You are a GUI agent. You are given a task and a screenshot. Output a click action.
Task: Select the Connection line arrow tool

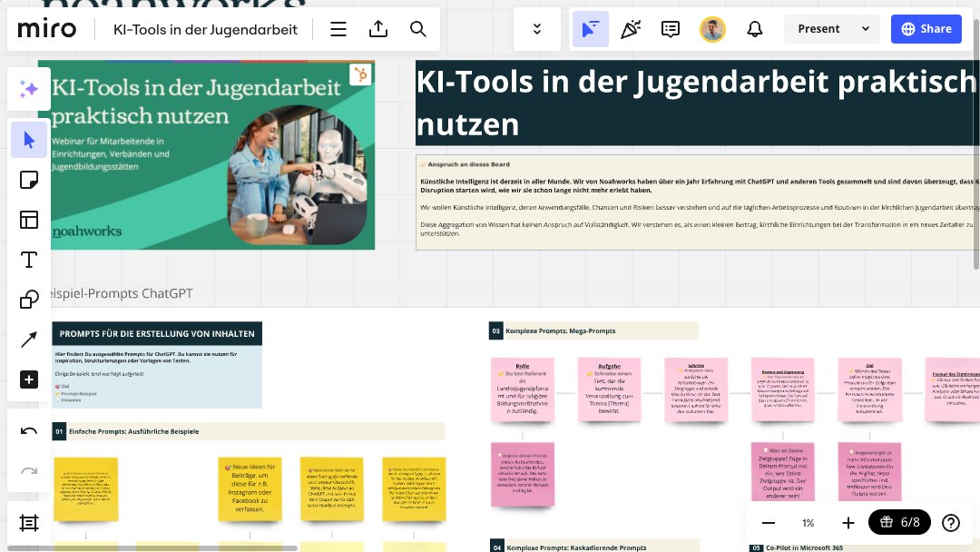coord(29,340)
